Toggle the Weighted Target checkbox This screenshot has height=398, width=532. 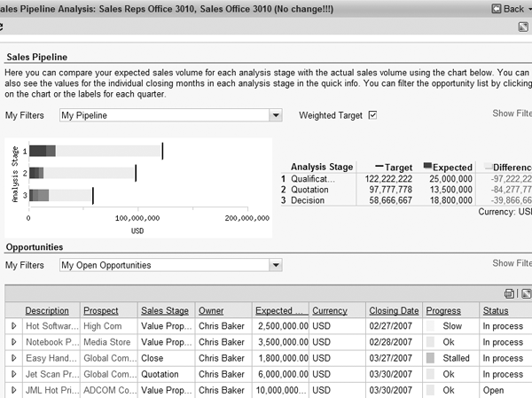pos(372,115)
